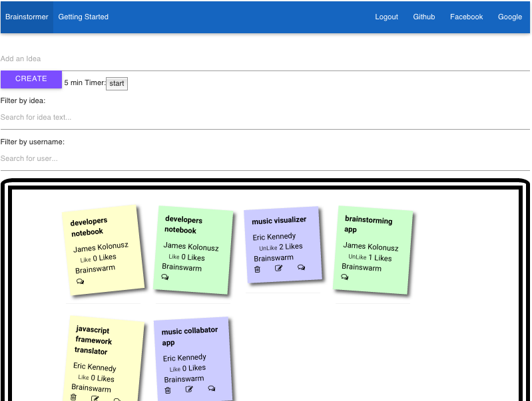Delete the music visualizer idea via trash icon

click(x=257, y=269)
